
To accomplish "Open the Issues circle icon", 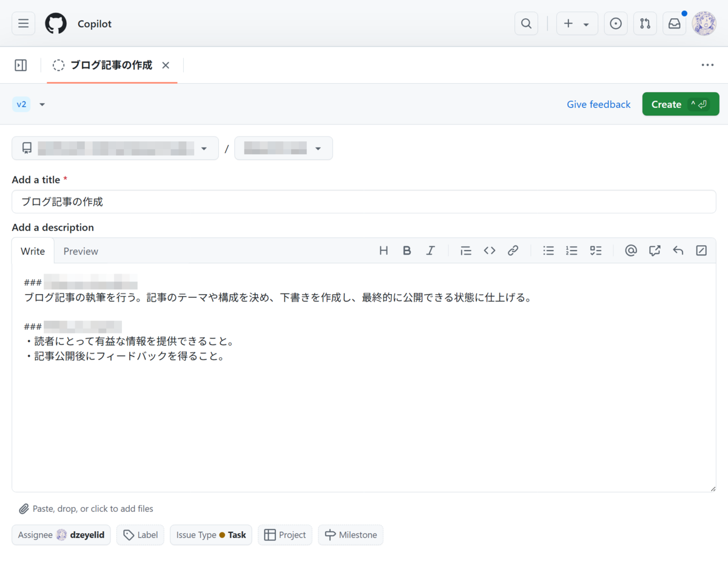I will pyautogui.click(x=616, y=24).
